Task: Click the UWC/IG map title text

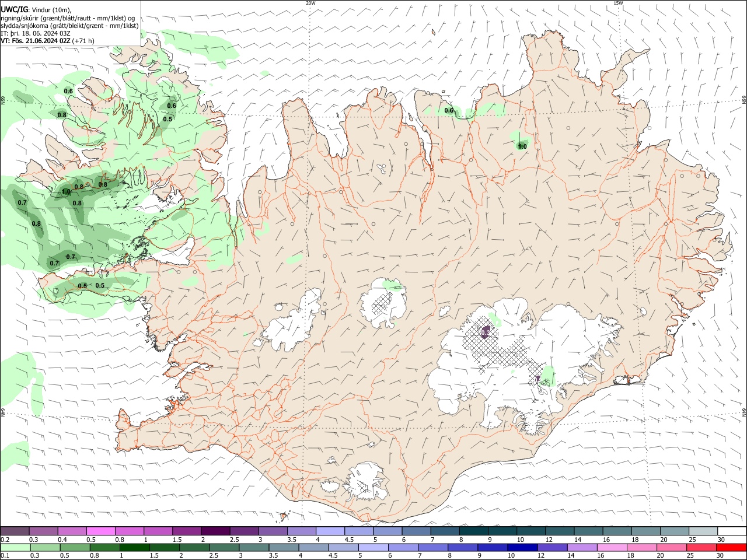Action: point(14,10)
